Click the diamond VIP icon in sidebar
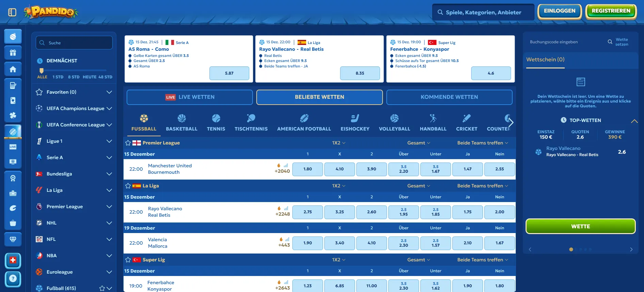This screenshot has height=292, width=644. pyautogui.click(x=13, y=240)
